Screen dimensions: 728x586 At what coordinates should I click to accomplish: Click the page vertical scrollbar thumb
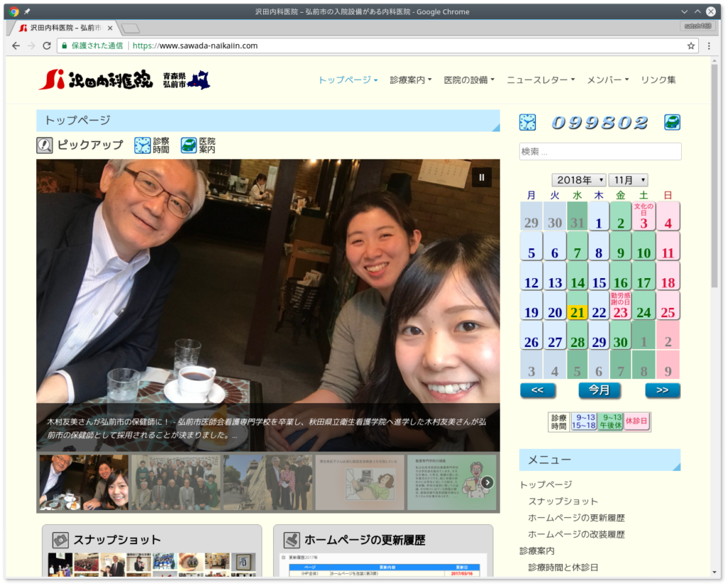(714, 176)
